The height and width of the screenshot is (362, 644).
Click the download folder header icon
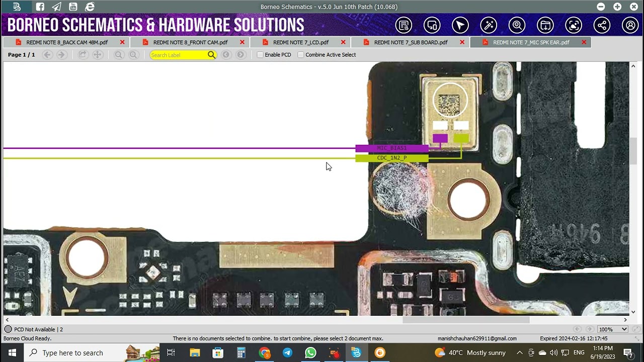tap(545, 25)
